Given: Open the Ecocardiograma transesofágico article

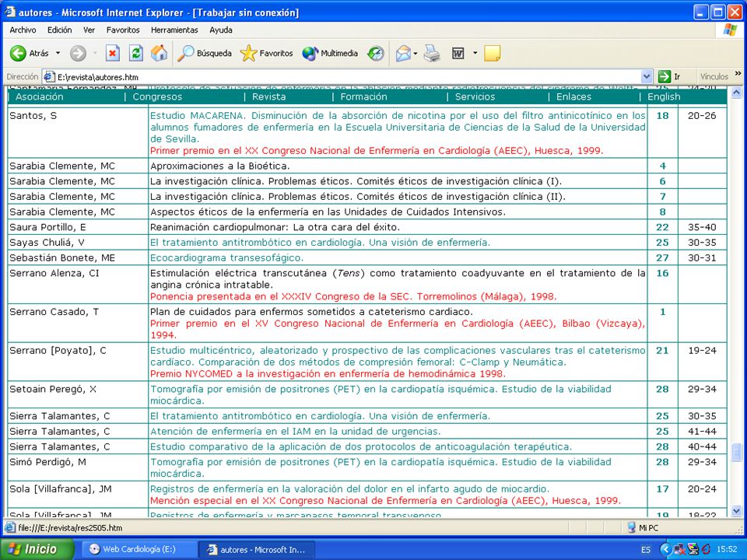Looking at the screenshot, I should tap(226, 257).
